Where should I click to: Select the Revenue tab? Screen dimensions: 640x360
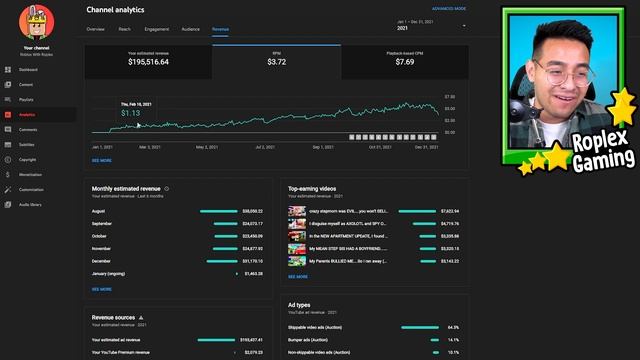220,29
